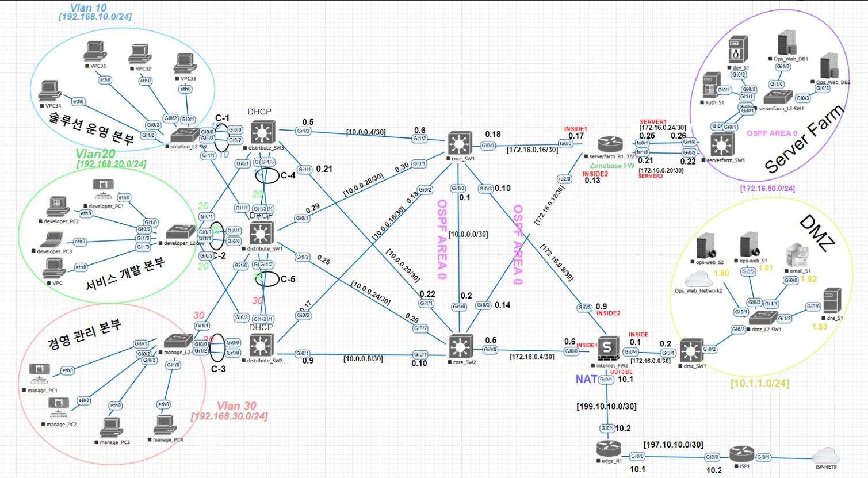Viewport: 868px width, 478px height.
Task: Click the fa2/0 interface label
Action: click(565, 179)
